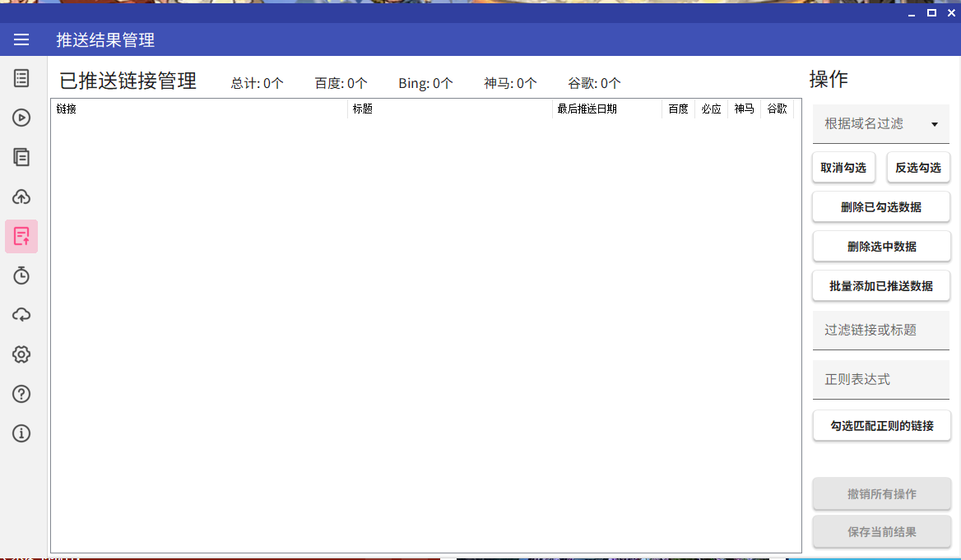The height and width of the screenshot is (560, 961).
Task: Click into the 正则表达式 text field
Action: tap(880, 380)
